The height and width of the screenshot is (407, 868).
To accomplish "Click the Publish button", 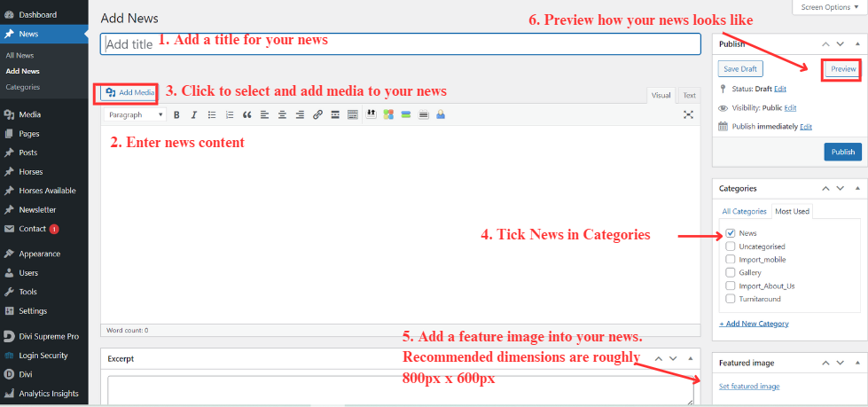I will [x=842, y=152].
